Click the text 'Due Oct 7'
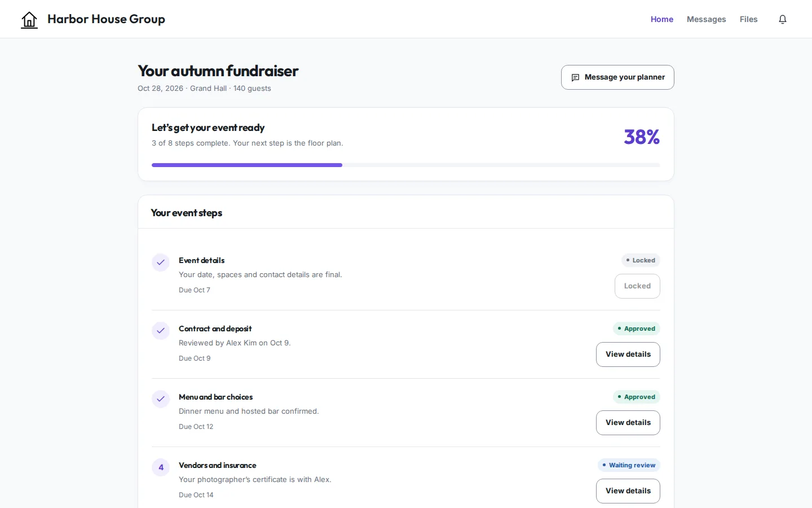The height and width of the screenshot is (508, 812). click(x=195, y=290)
